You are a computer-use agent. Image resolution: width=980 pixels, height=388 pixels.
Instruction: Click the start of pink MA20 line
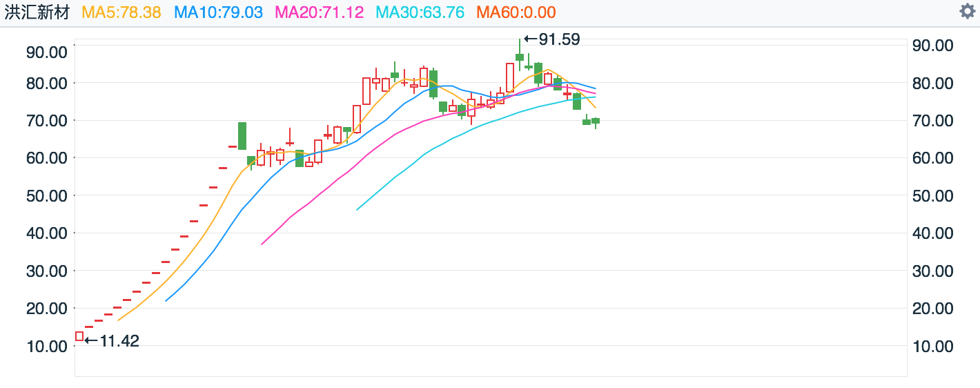point(262,244)
